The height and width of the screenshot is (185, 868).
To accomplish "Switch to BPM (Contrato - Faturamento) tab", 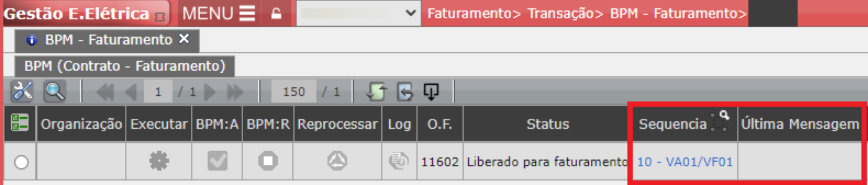I will pos(125,66).
